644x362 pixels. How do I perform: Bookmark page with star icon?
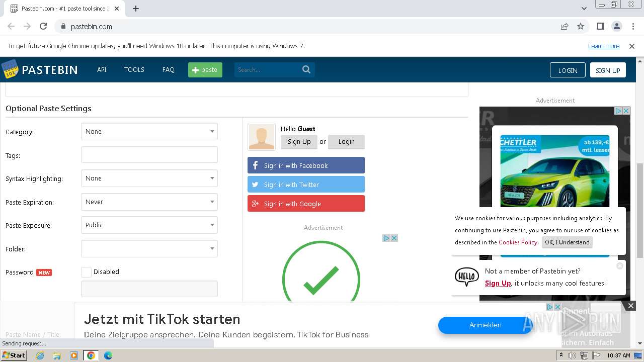pyautogui.click(x=581, y=26)
